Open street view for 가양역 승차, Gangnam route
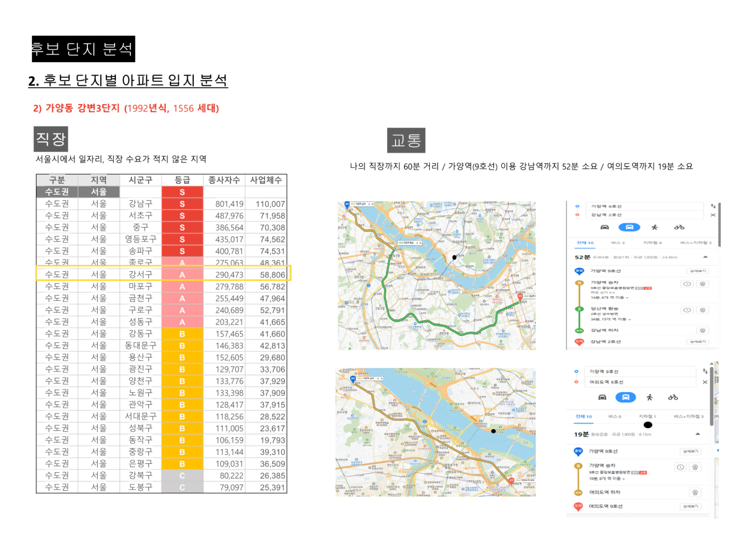 pos(702,284)
